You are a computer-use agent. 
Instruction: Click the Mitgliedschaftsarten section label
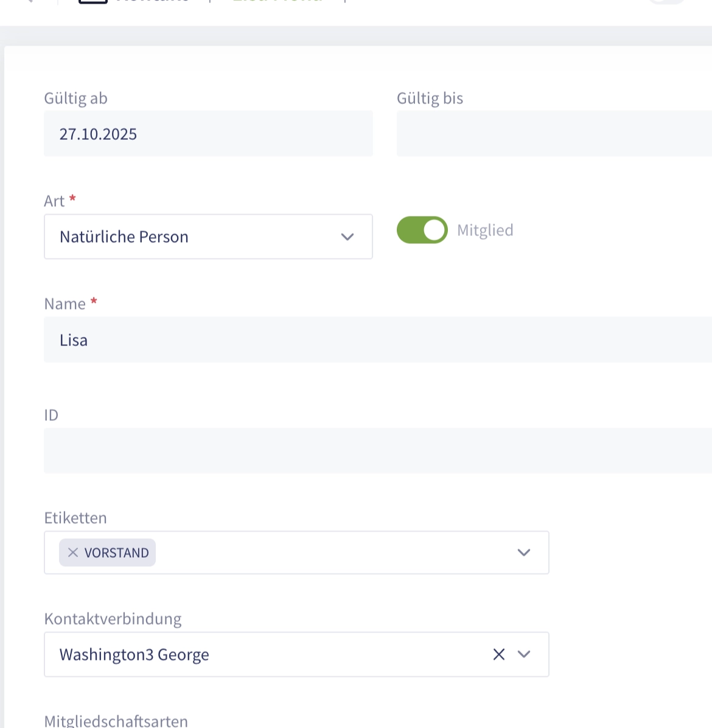click(116, 721)
